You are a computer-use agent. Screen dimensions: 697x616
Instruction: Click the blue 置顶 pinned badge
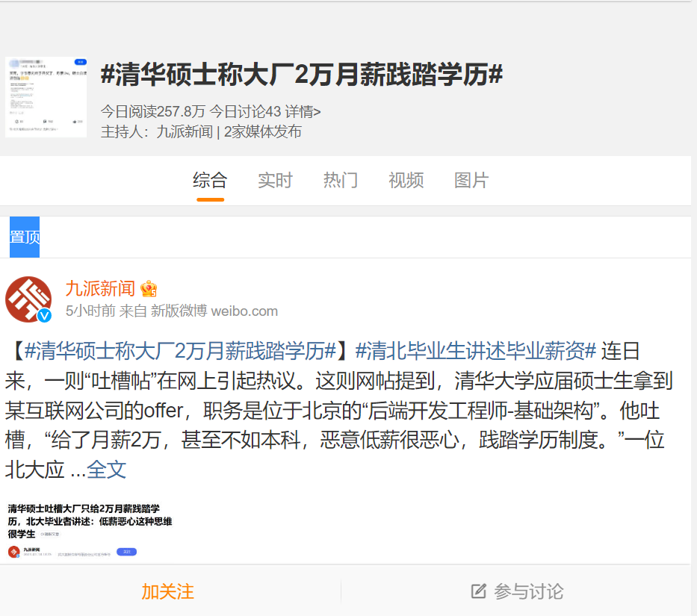[25, 237]
